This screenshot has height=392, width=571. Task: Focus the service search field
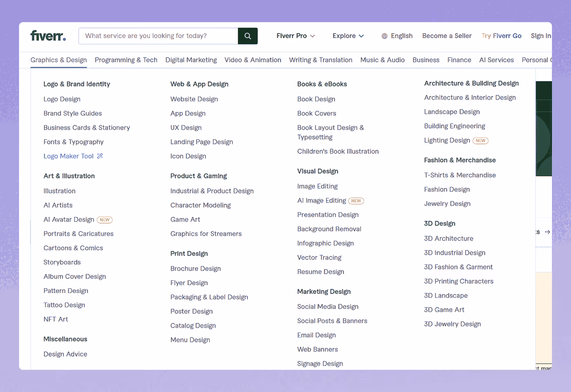(158, 36)
